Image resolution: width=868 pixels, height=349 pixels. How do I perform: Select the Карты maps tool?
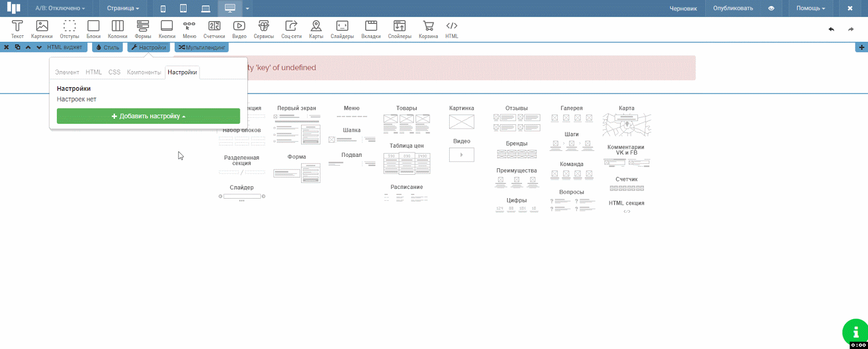click(x=316, y=29)
